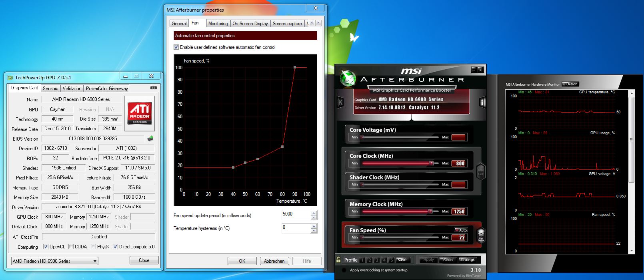Open the GPU selection dropdown in GPU-Z
The width and height of the screenshot is (644, 280).
point(54,261)
